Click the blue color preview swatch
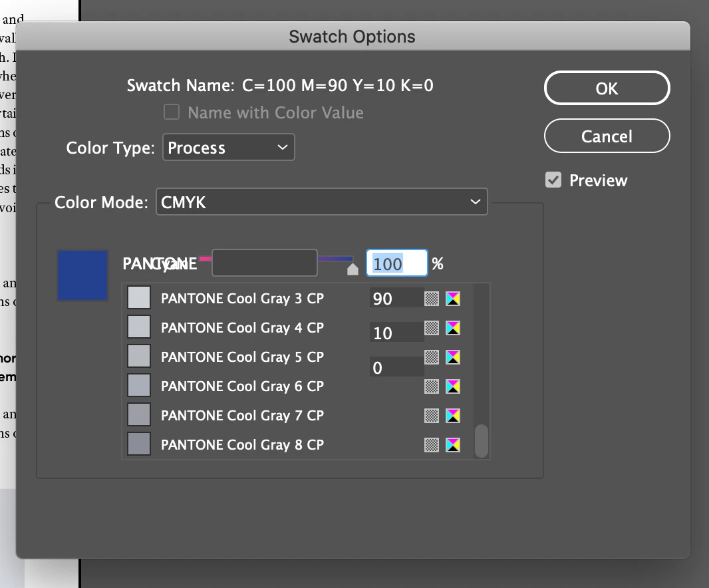 coord(82,275)
